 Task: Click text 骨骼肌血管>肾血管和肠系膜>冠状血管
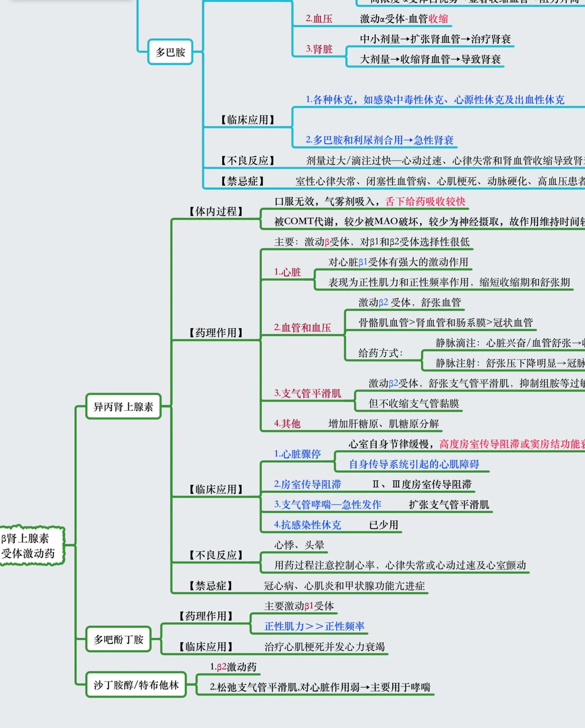(446, 323)
